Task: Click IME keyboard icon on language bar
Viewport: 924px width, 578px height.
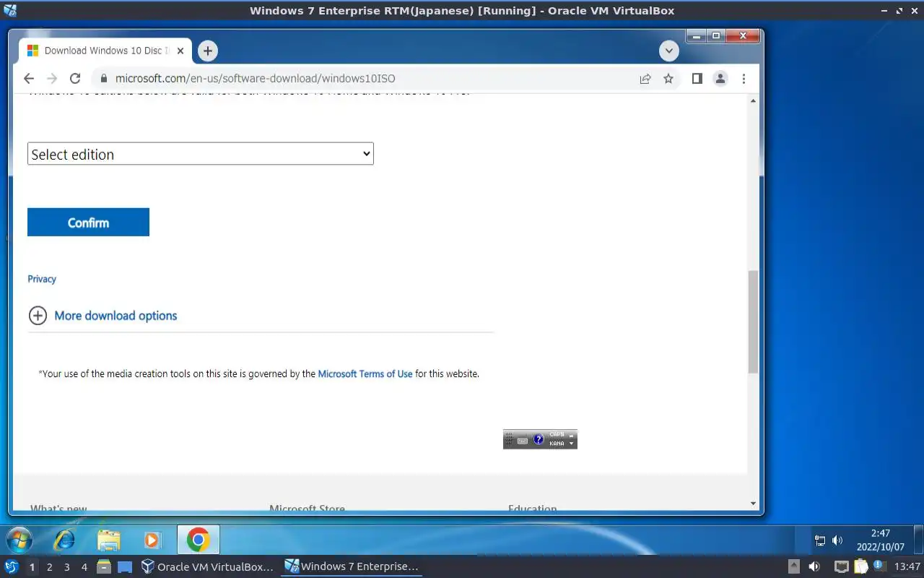Action: pos(523,440)
